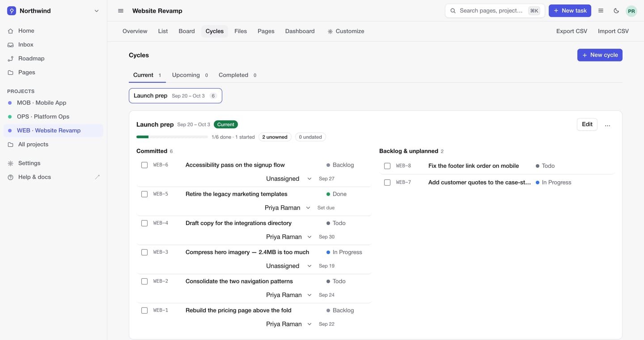Open the three-dot menu for Launch prep

tap(607, 125)
